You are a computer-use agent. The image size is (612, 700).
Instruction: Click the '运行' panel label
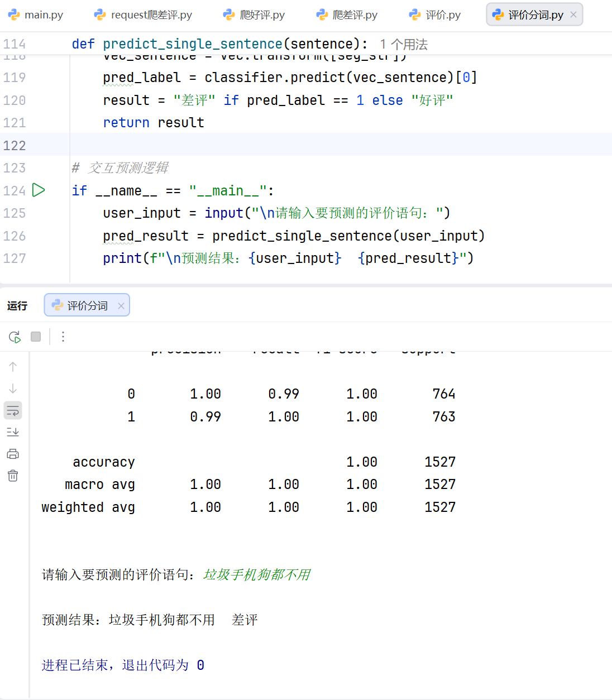[x=17, y=306]
